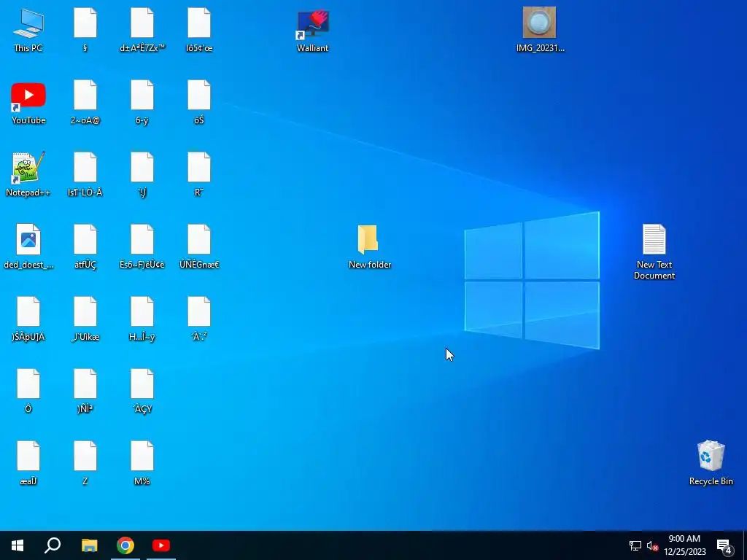Open the YouTube app in taskbar
Image resolution: width=747 pixels, height=560 pixels.
(161, 545)
